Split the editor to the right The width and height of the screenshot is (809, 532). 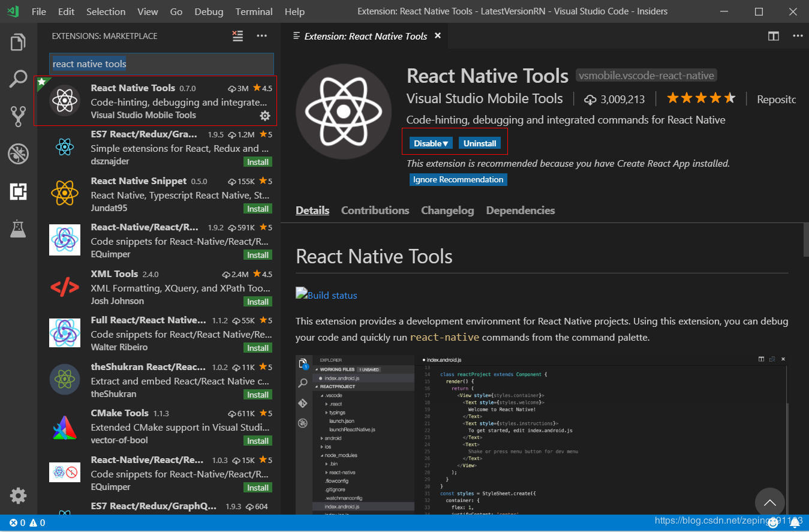pyautogui.click(x=774, y=36)
